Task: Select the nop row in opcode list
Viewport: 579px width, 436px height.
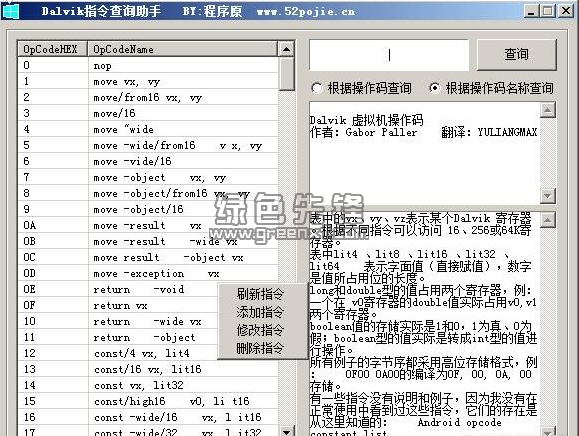Action: [148, 66]
